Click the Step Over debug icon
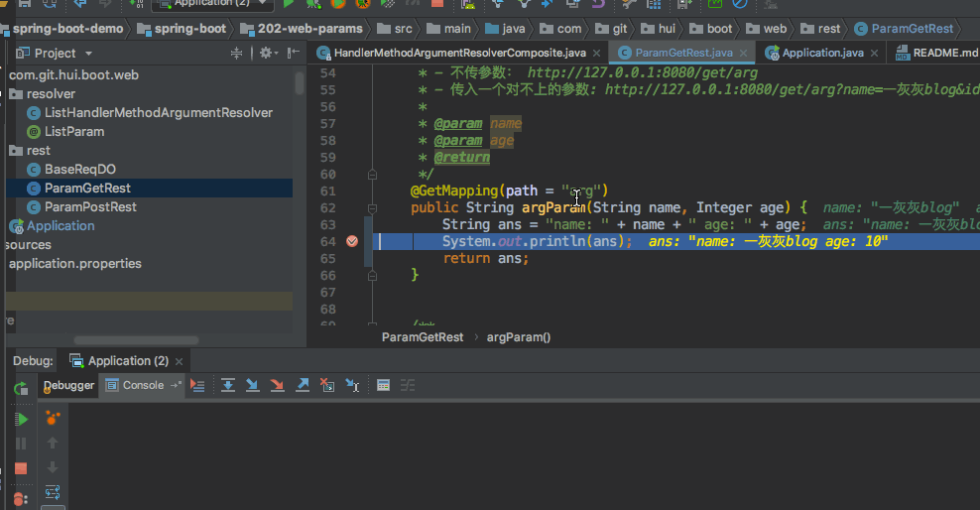 click(x=228, y=385)
